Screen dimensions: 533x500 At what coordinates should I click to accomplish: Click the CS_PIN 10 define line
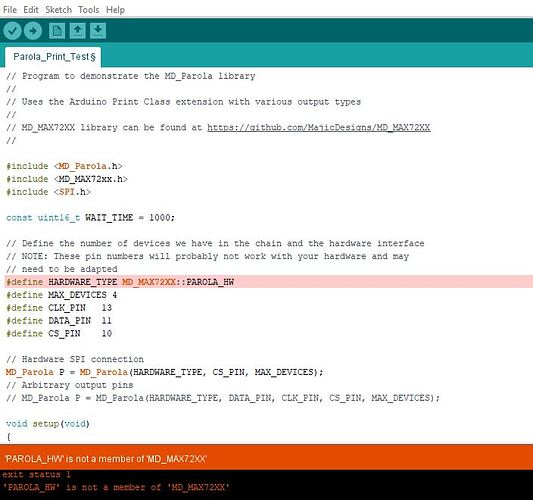(x=59, y=333)
